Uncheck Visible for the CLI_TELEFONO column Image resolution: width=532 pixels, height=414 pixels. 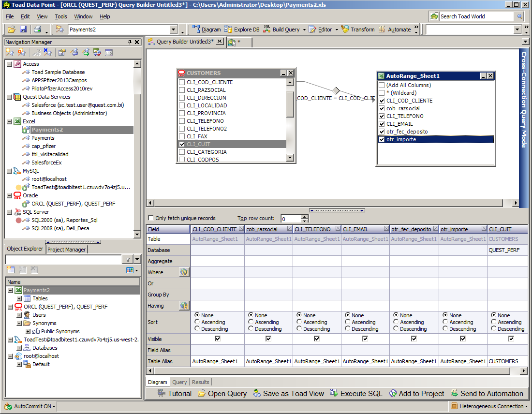point(317,339)
